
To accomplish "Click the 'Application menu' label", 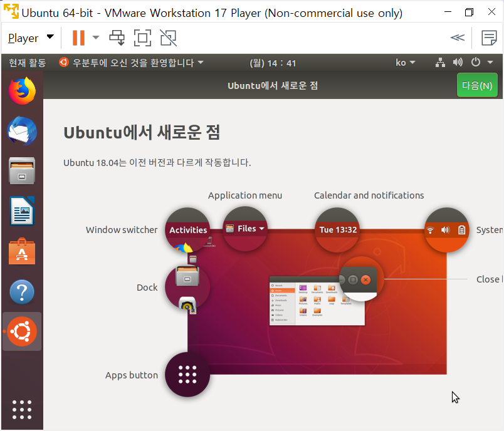I will pyautogui.click(x=245, y=195).
